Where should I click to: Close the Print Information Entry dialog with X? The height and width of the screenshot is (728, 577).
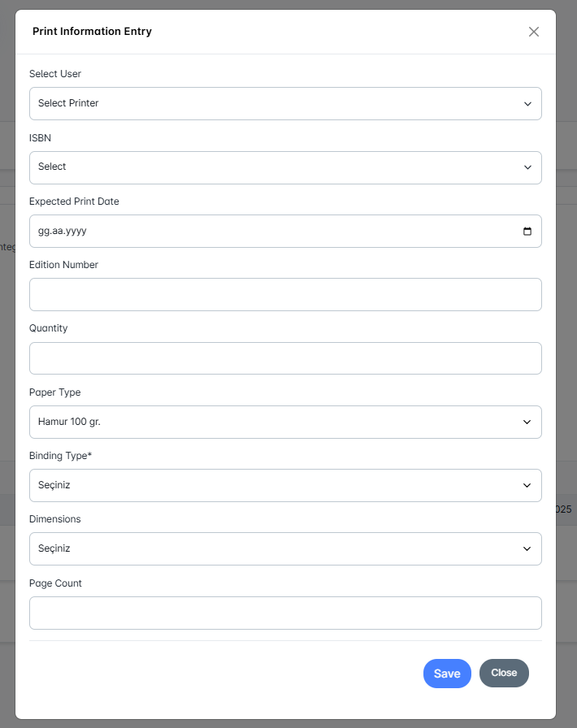click(x=534, y=32)
